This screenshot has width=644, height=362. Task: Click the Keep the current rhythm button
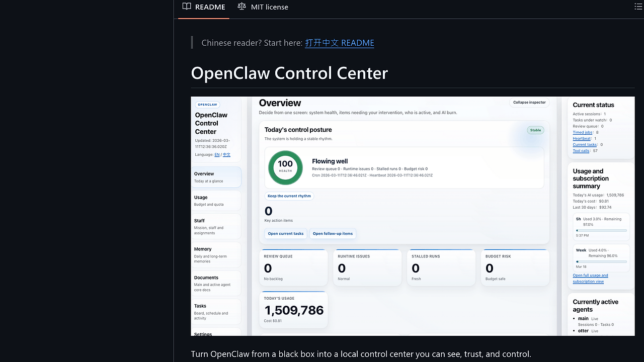coord(289,196)
